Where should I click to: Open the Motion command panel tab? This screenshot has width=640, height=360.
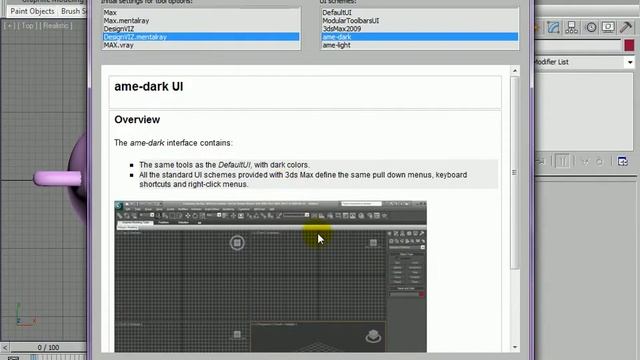pos(591,27)
